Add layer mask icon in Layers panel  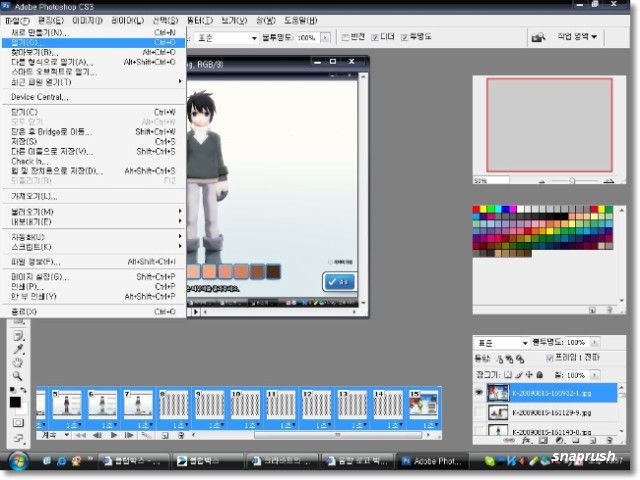pos(543,441)
